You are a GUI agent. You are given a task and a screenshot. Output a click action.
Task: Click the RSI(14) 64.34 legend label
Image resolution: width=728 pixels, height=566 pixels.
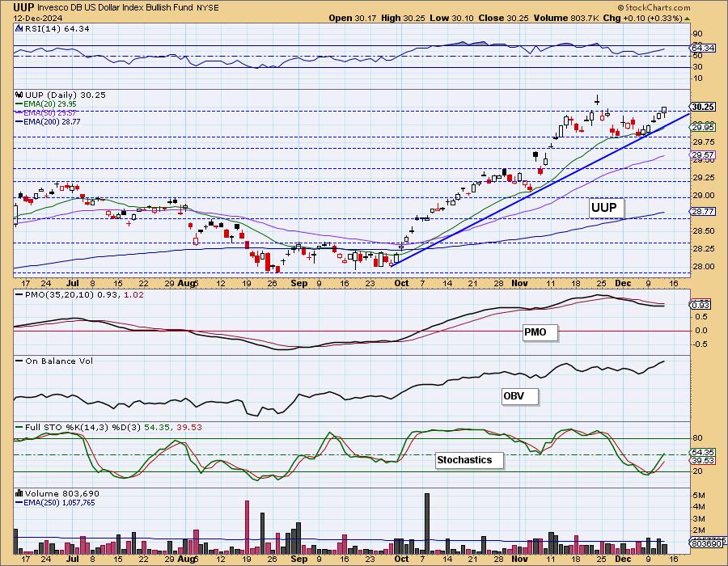coord(57,28)
